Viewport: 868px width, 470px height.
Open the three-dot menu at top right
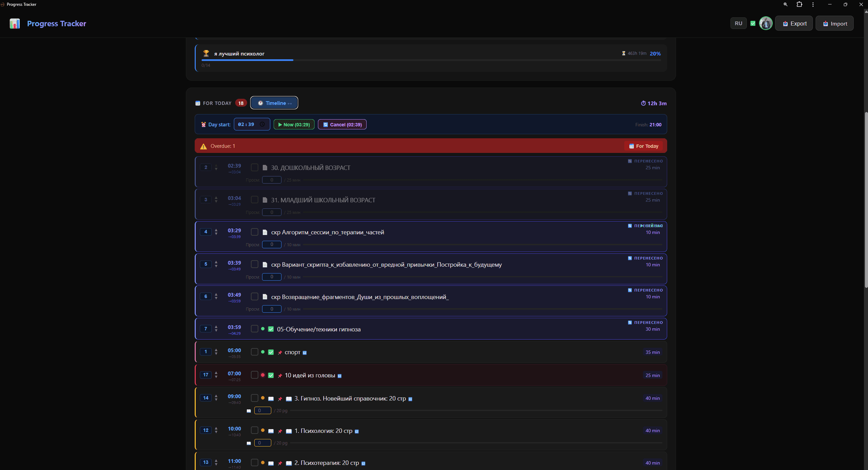[813, 4]
